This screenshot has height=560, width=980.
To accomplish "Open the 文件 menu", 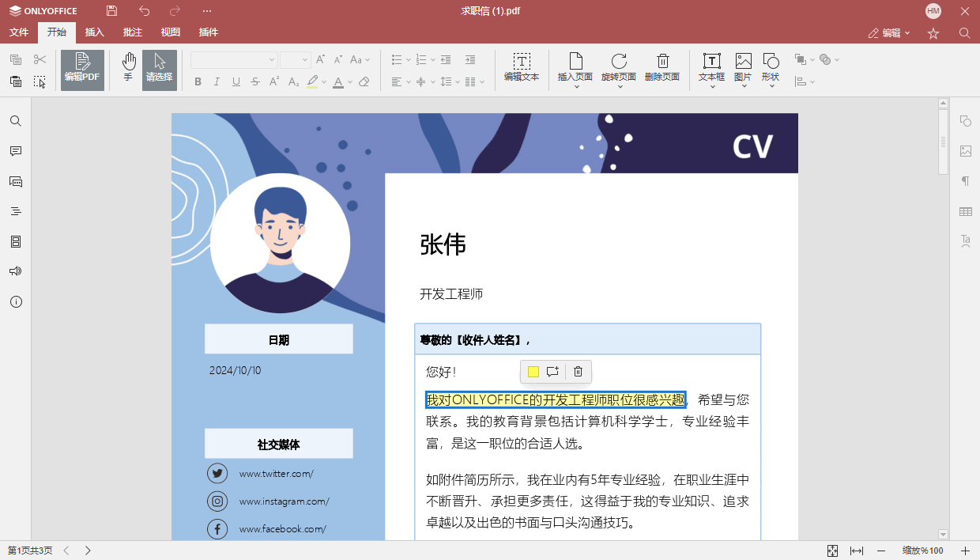I will click(x=18, y=32).
